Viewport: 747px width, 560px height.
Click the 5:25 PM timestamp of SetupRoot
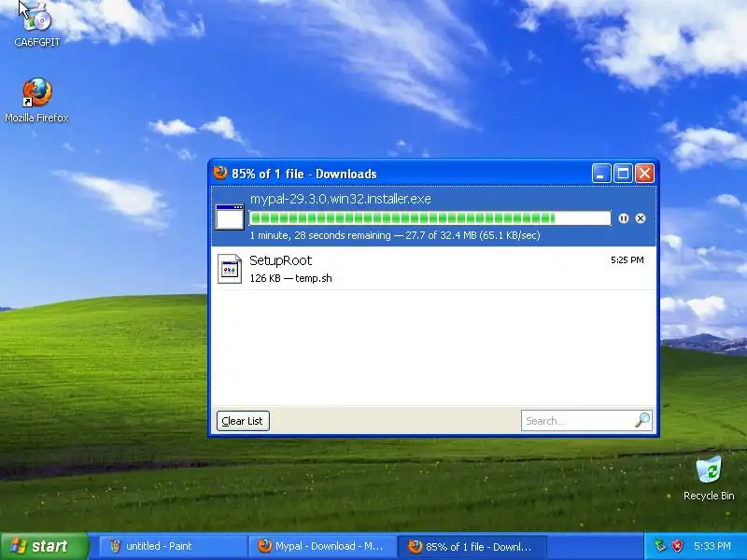[x=627, y=260]
